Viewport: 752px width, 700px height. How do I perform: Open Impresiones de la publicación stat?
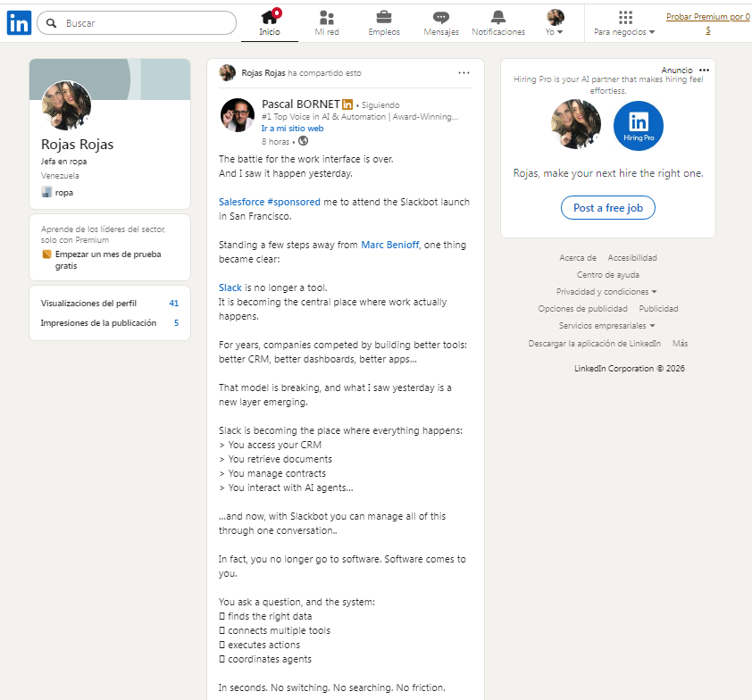pos(109,322)
